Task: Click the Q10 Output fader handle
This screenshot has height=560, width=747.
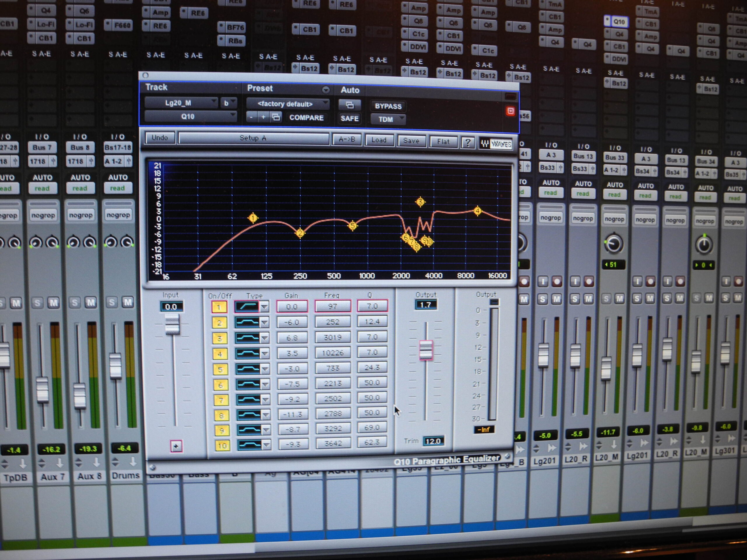Action: [x=426, y=350]
